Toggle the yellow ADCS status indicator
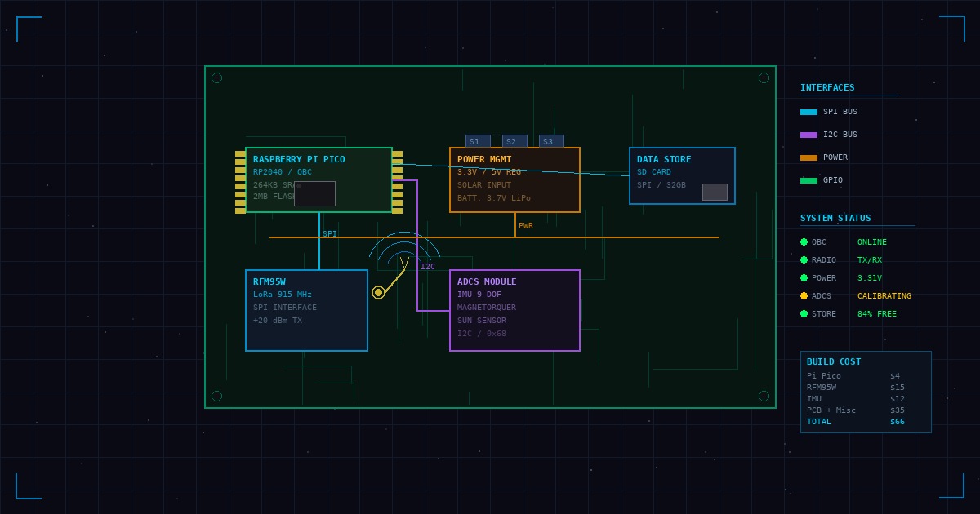Image resolution: width=980 pixels, height=514 pixels. 804,296
